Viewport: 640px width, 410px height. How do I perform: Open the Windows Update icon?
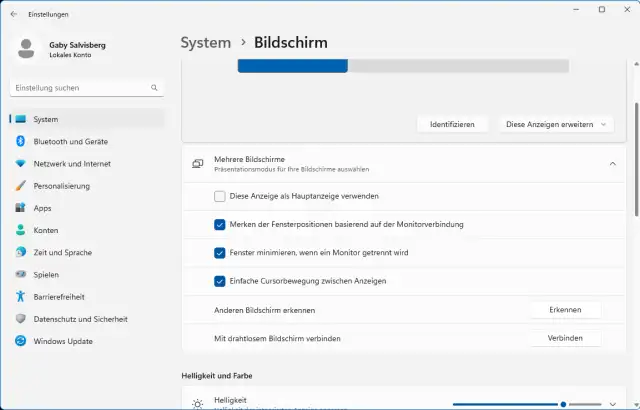(x=20, y=341)
